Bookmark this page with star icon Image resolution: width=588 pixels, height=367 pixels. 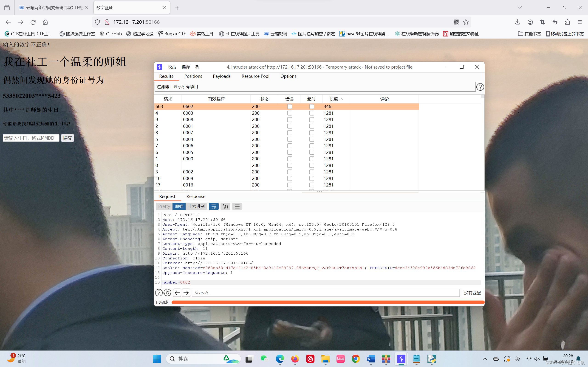point(466,22)
